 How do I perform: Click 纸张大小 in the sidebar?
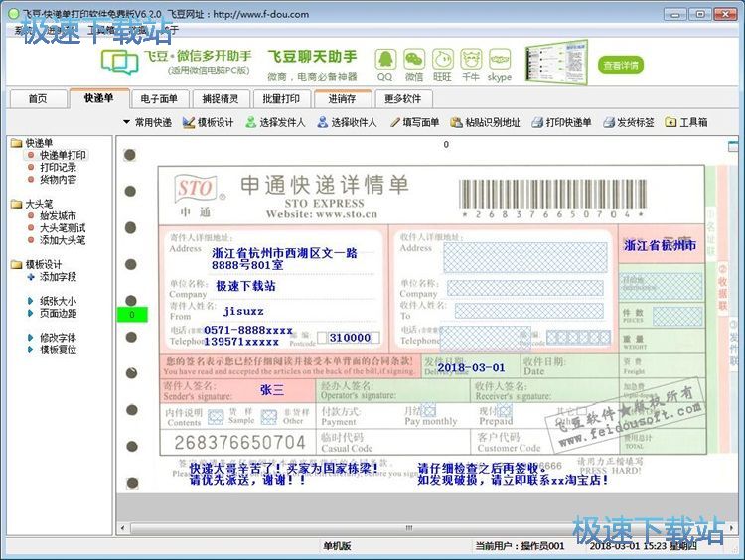coord(58,301)
